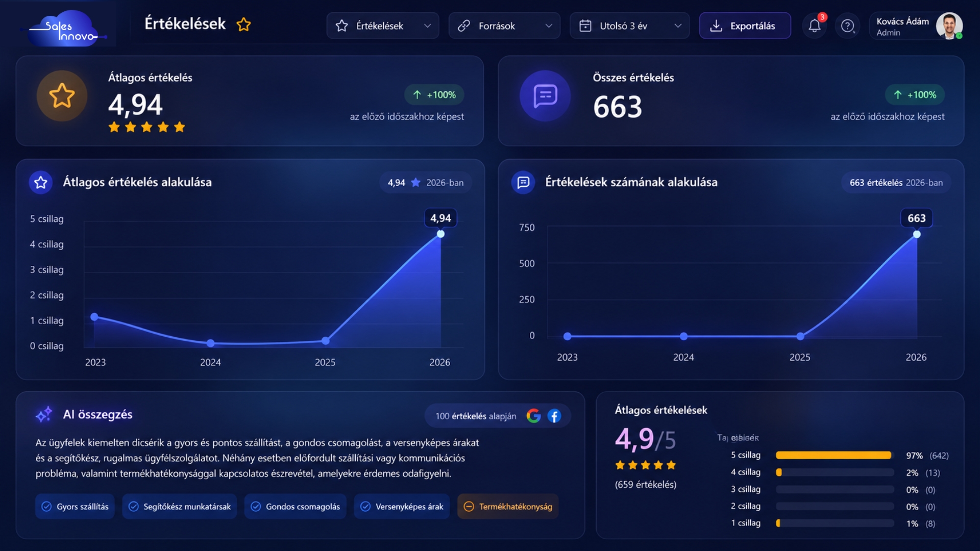Click the 97% value for 5 csillag

click(914, 456)
